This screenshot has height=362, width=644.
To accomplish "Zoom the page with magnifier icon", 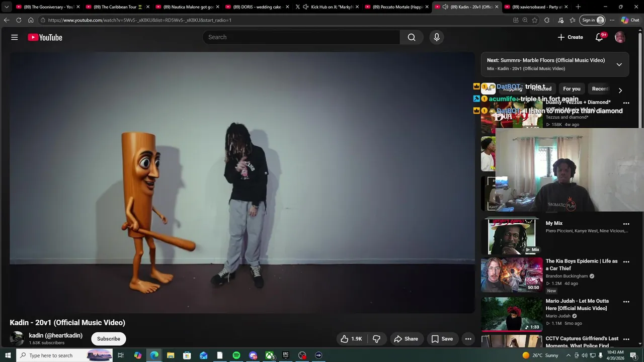I will coord(525,20).
